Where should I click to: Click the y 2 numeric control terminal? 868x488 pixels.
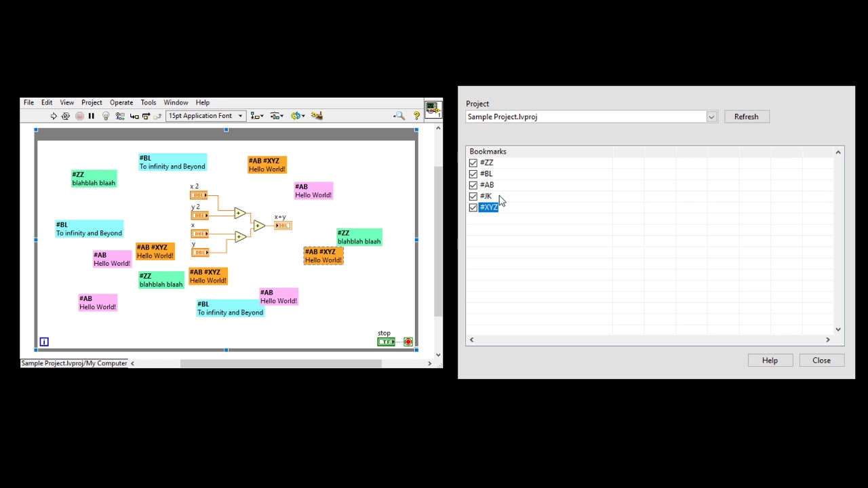click(x=200, y=215)
